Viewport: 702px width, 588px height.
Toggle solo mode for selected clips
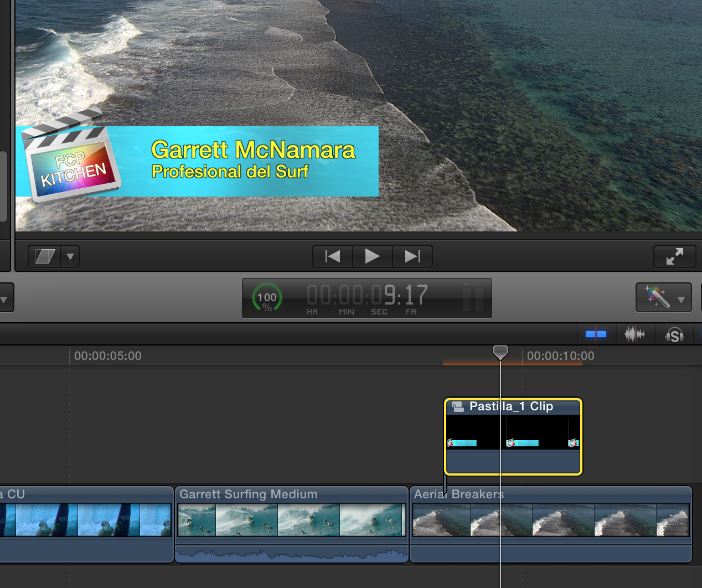tap(674, 333)
